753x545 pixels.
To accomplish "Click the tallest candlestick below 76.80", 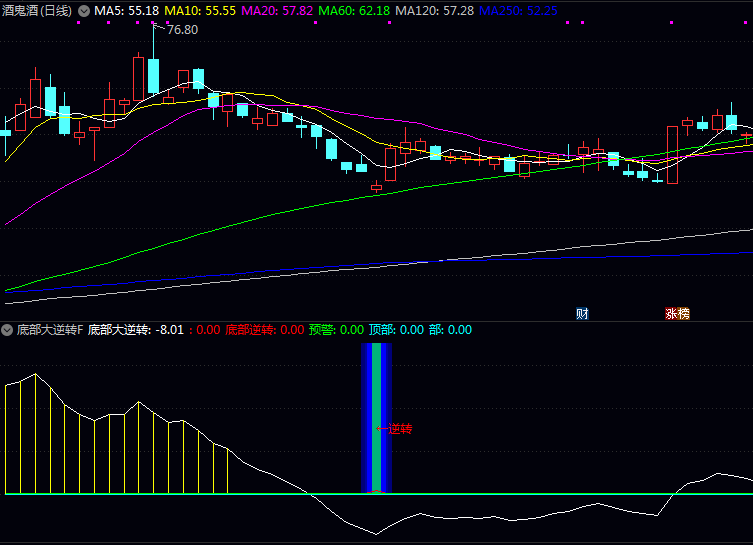I will pyautogui.click(x=153, y=76).
